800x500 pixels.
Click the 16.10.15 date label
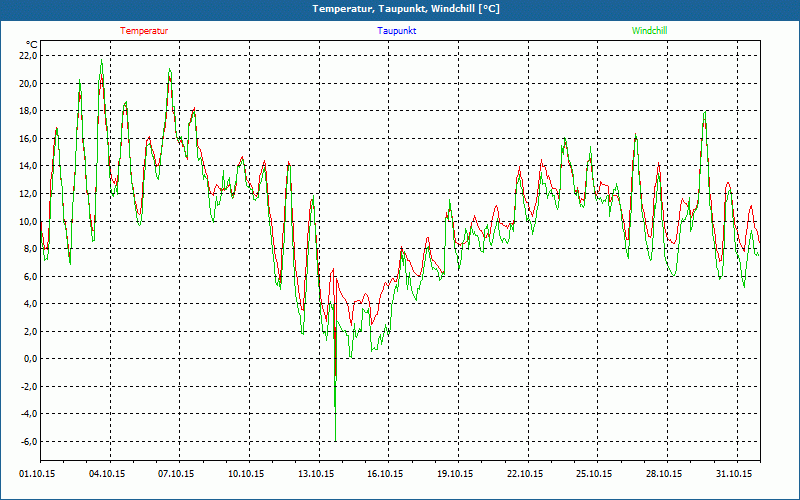pos(386,474)
